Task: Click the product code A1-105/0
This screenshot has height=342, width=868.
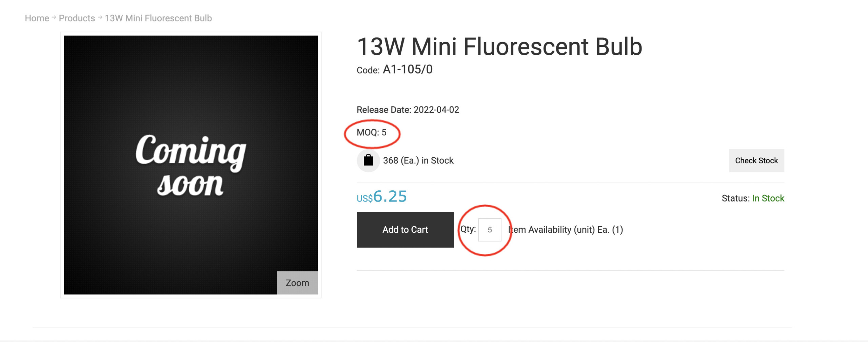Action: click(x=408, y=70)
